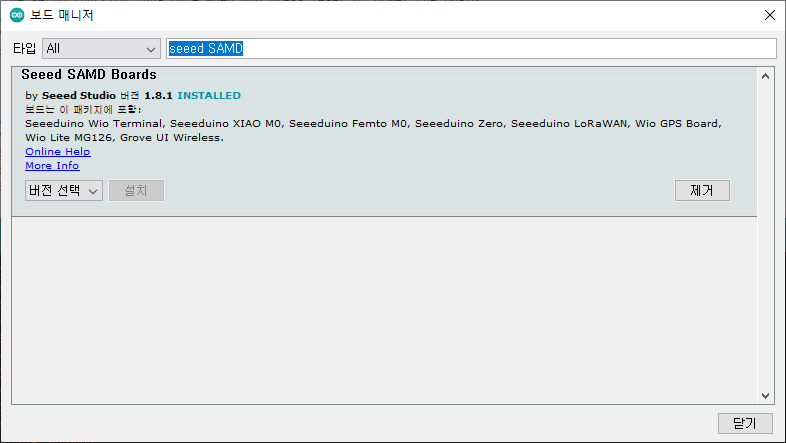Screen dimensions: 786x443
Task: Click the Arduino logo icon in title bar
Action: click(17, 15)
